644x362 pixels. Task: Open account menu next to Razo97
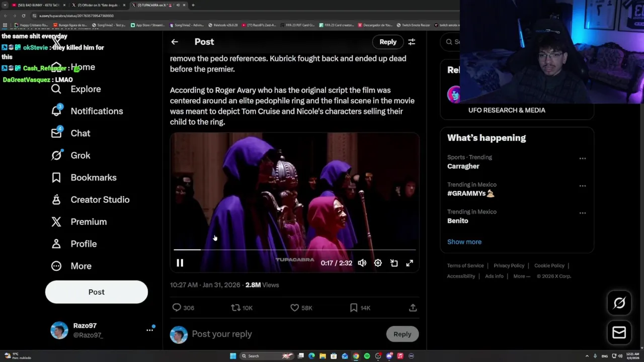150,330
